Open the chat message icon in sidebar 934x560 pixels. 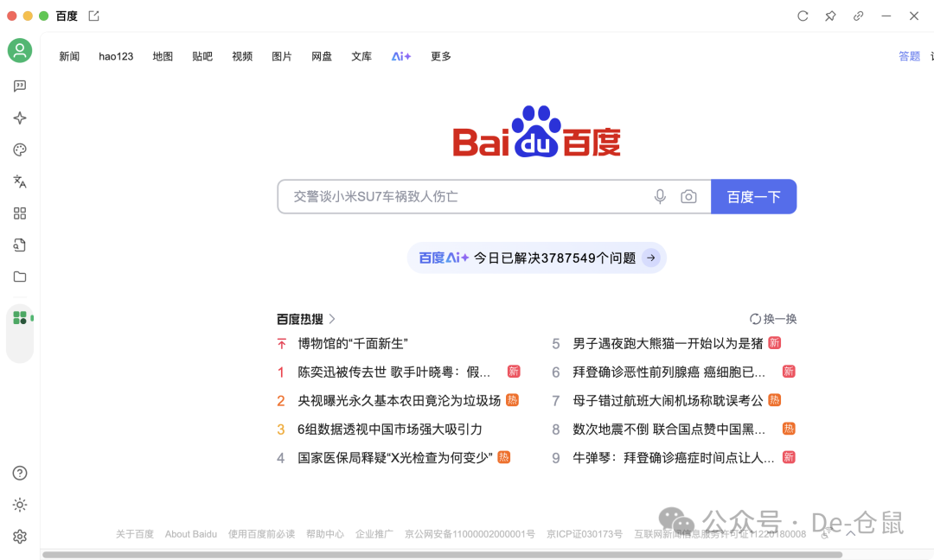20,86
